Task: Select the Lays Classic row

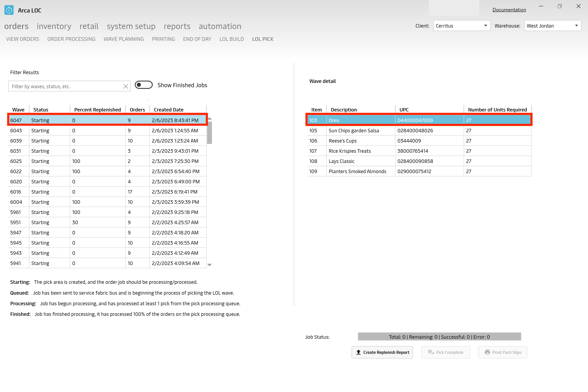Action: coord(419,161)
